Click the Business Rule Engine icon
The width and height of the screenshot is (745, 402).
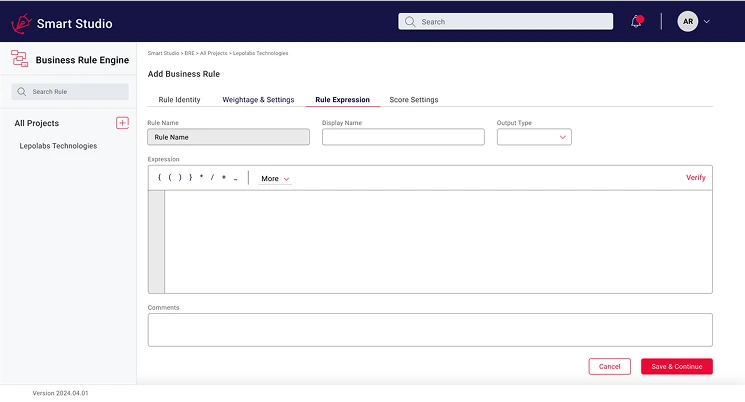(19, 59)
